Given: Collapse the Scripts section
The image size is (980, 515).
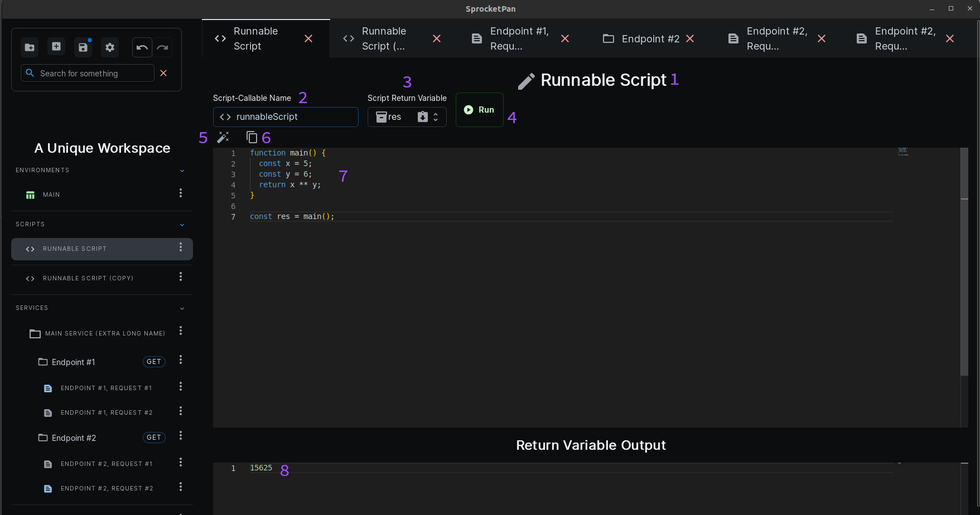Looking at the screenshot, I should (x=182, y=225).
